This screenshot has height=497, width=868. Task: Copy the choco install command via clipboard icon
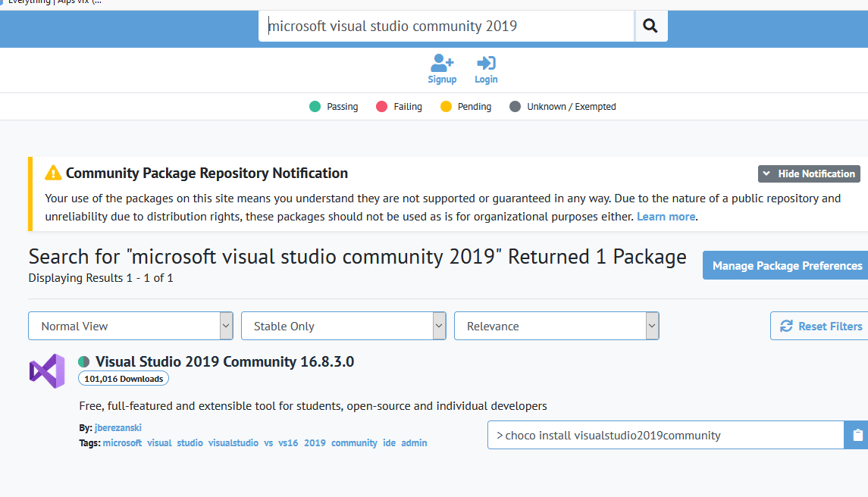(x=857, y=435)
